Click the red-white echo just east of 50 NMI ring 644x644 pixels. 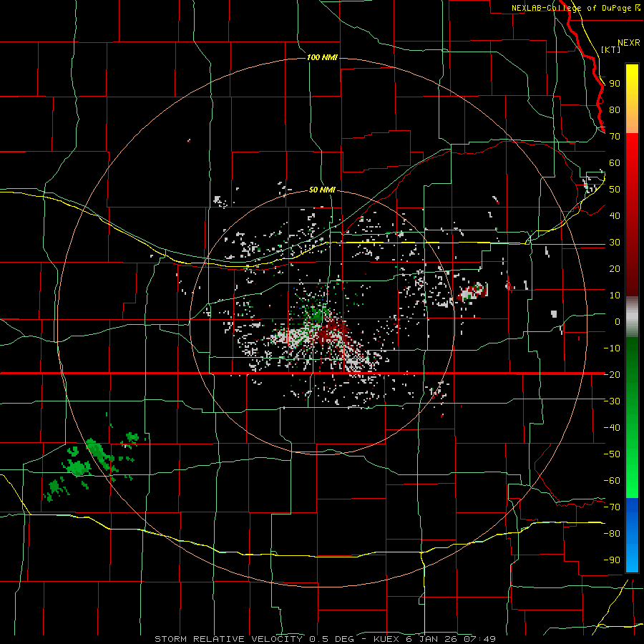pos(473,292)
